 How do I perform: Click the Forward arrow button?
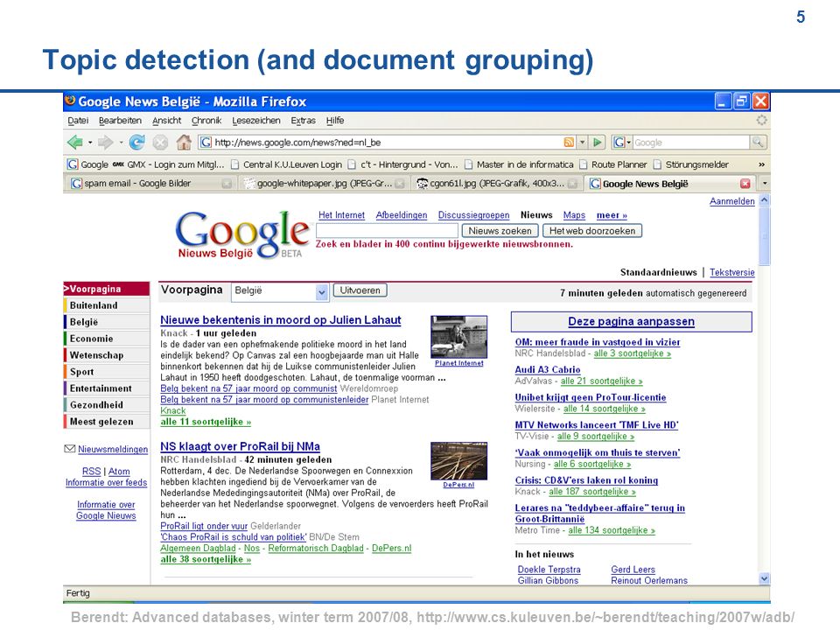tap(106, 142)
